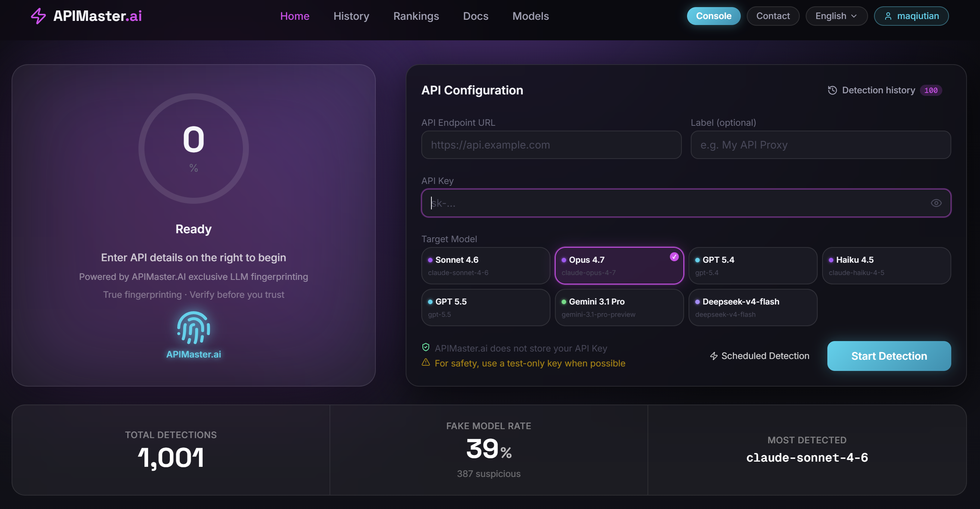Screen dimensions: 980x509
Task: Open the Models nav item
Action: click(530, 16)
